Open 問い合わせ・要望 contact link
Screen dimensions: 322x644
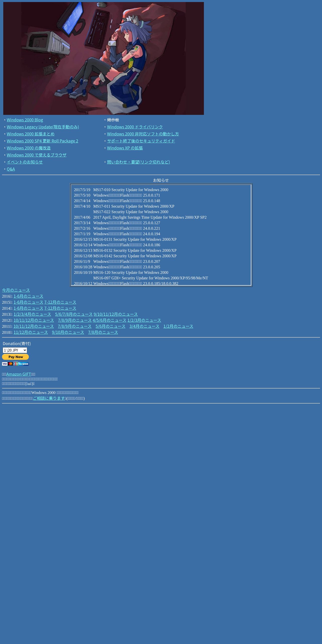(x=138, y=162)
